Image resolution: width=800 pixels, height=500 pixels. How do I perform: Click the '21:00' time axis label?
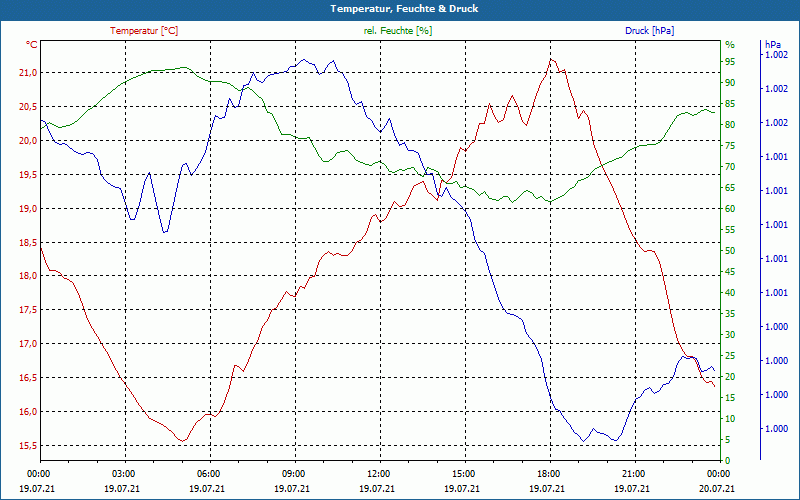[x=634, y=473]
